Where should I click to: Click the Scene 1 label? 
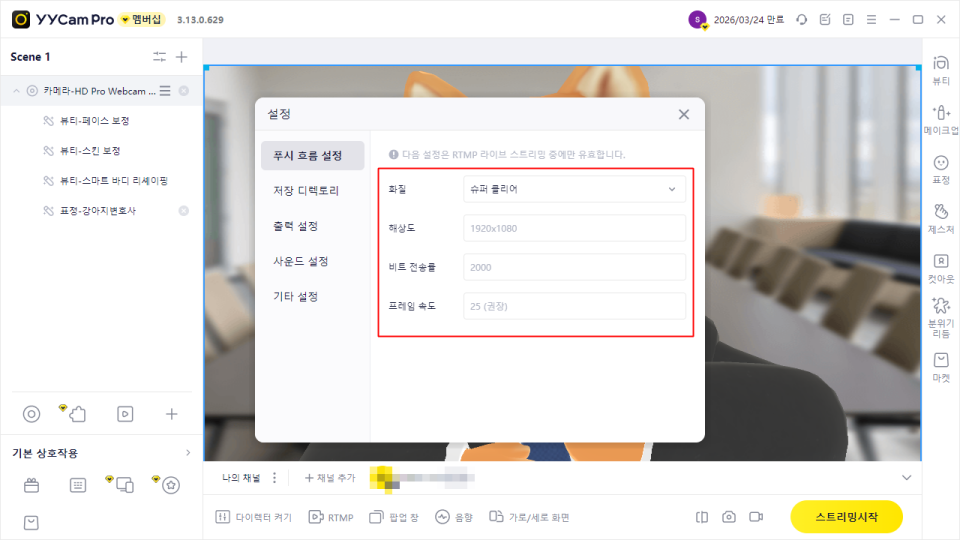30,57
